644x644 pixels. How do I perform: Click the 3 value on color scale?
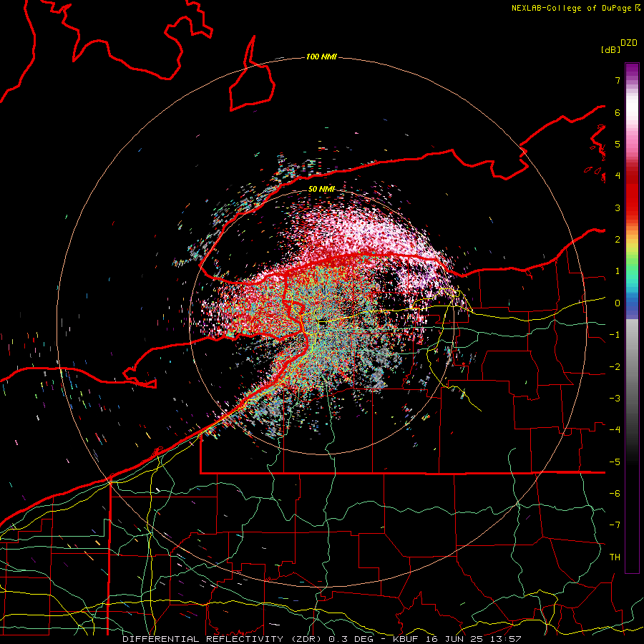coord(618,208)
